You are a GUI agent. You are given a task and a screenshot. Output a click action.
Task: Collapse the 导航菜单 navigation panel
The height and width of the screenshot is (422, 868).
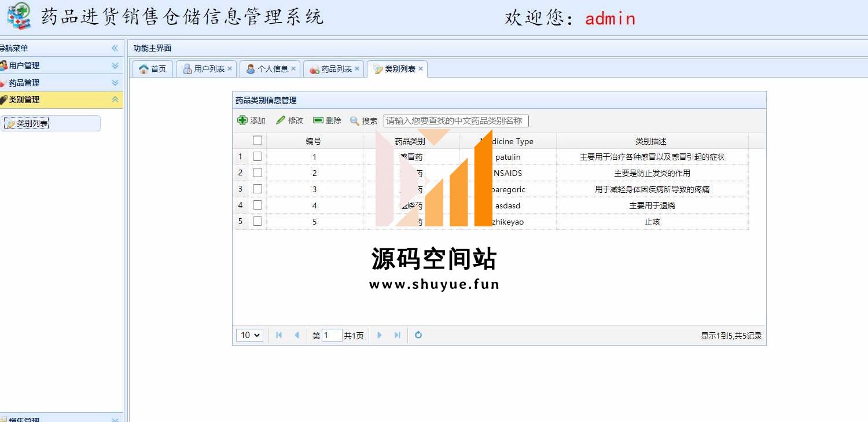pyautogui.click(x=115, y=48)
